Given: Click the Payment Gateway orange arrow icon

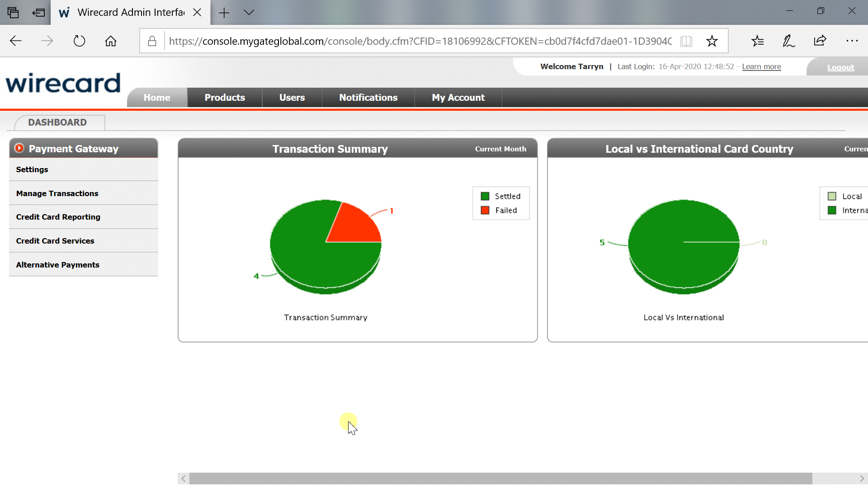Looking at the screenshot, I should (x=19, y=148).
